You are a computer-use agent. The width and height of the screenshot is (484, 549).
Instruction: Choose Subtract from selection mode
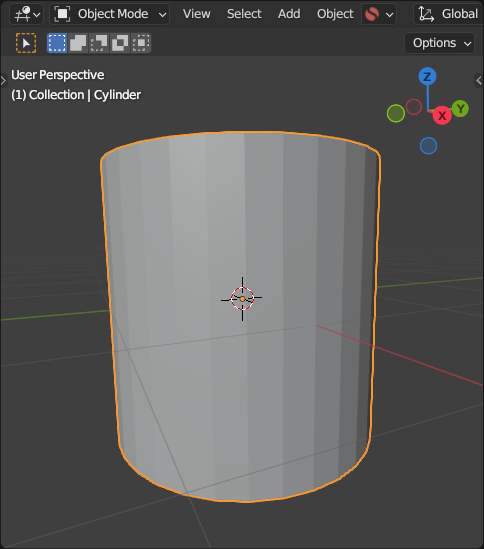pyautogui.click(x=99, y=43)
